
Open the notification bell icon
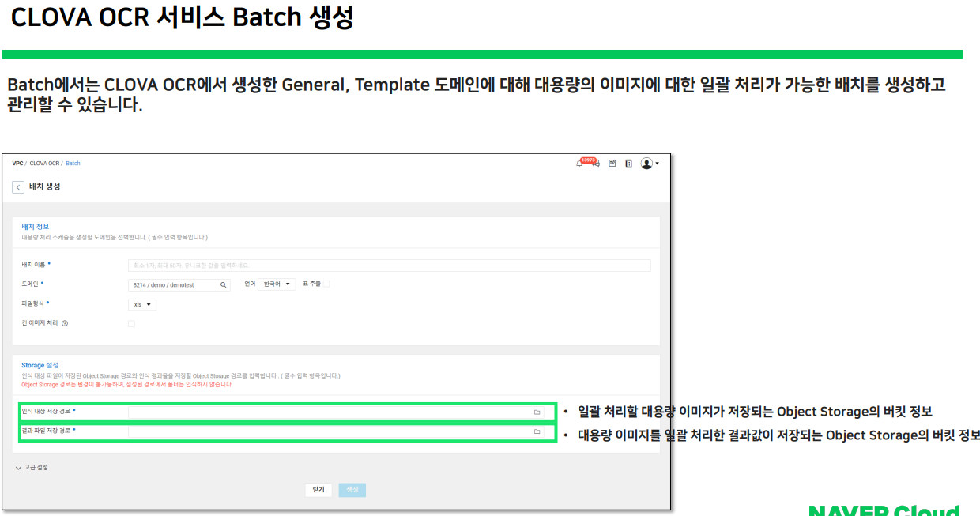click(581, 164)
